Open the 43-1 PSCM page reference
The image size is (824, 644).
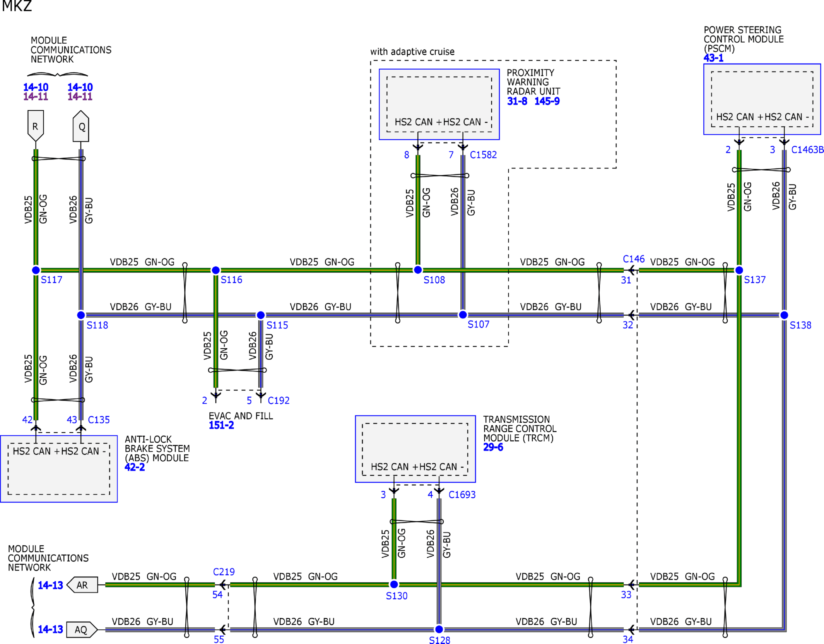click(713, 58)
